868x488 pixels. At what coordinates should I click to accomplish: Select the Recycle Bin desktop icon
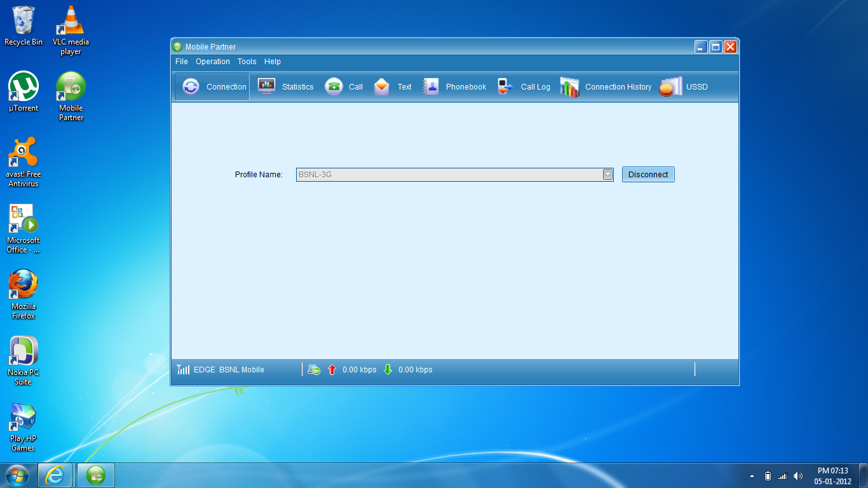pyautogui.click(x=24, y=26)
